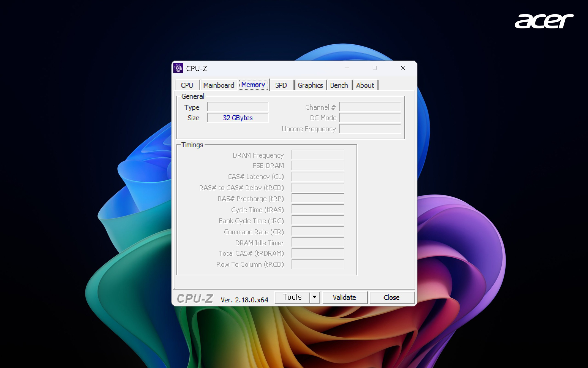
Task: Click the 'General' group label
Action: [193, 96]
